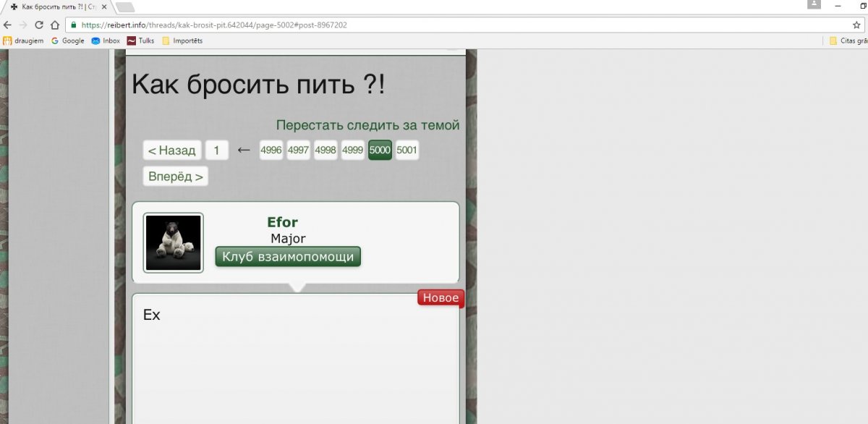The height and width of the screenshot is (424, 868).
Task: Open Efor's avatar image
Action: (173, 242)
